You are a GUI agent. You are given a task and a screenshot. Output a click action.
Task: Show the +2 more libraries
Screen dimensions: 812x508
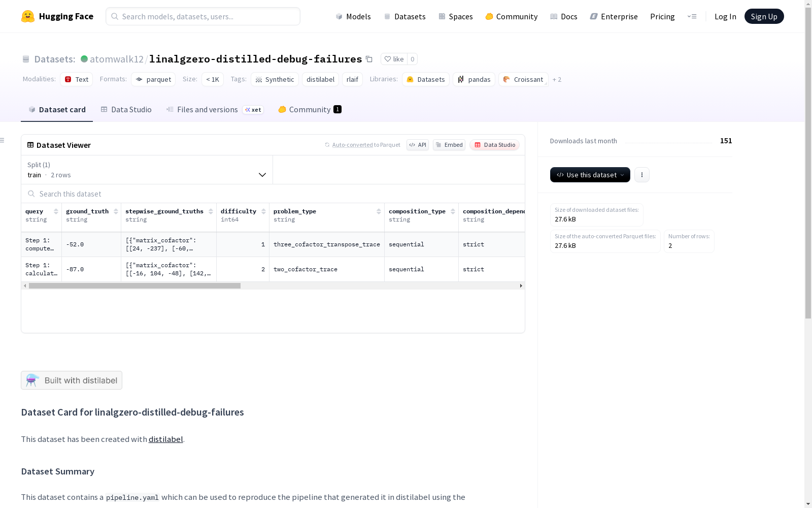click(557, 79)
